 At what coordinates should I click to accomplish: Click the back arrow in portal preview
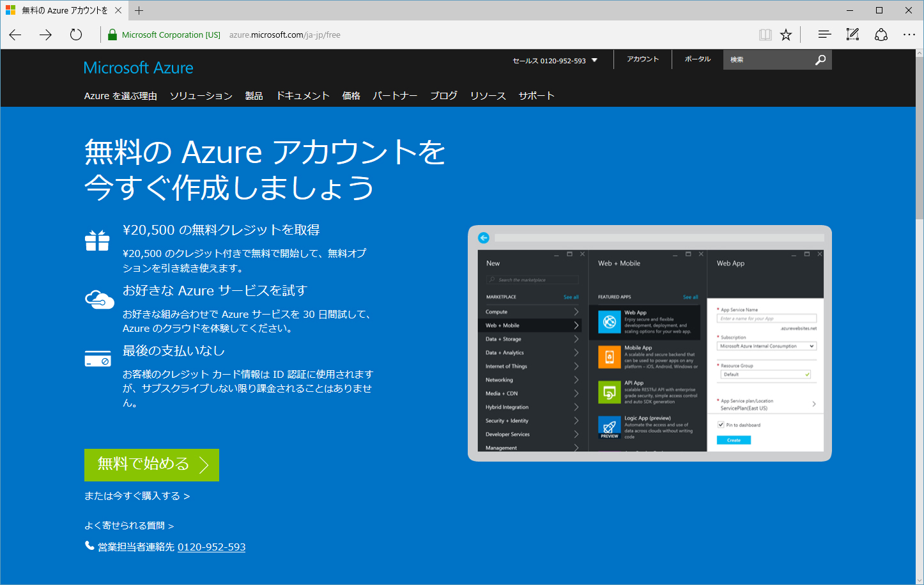[x=484, y=238]
